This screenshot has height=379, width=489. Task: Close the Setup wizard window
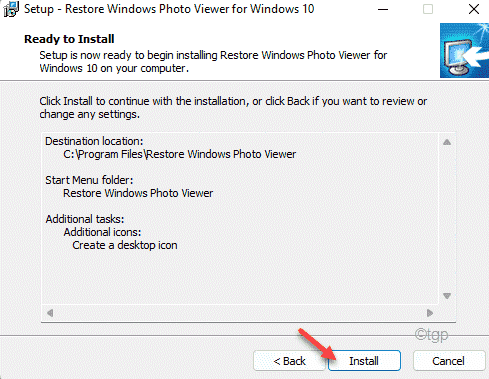point(474,9)
